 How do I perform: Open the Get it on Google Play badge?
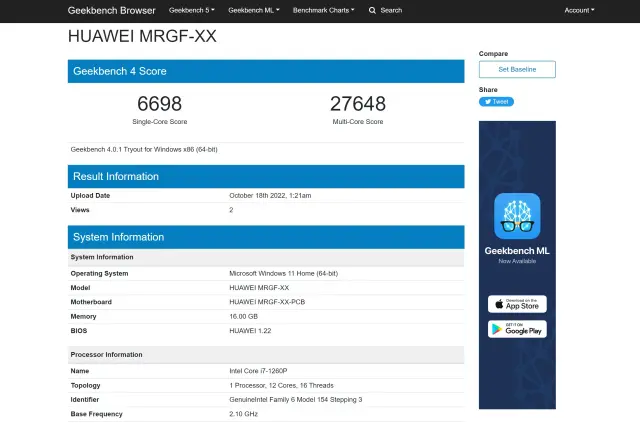[x=517, y=328]
